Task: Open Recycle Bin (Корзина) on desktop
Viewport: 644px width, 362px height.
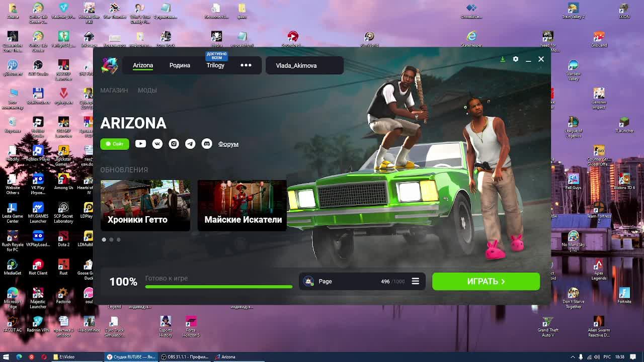Action: 13,125
